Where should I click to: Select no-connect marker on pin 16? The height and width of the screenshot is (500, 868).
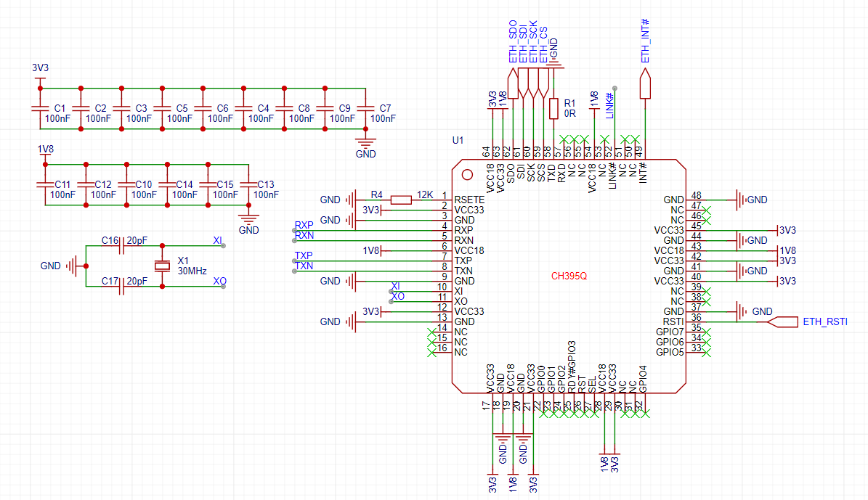pyautogui.click(x=431, y=353)
